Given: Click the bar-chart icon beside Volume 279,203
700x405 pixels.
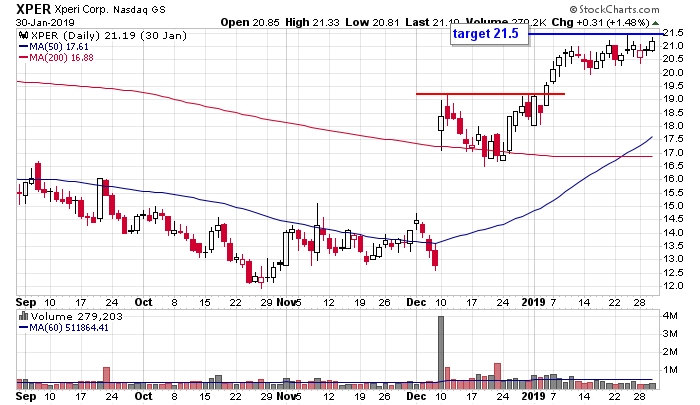Looking at the screenshot, I should click(x=23, y=317).
